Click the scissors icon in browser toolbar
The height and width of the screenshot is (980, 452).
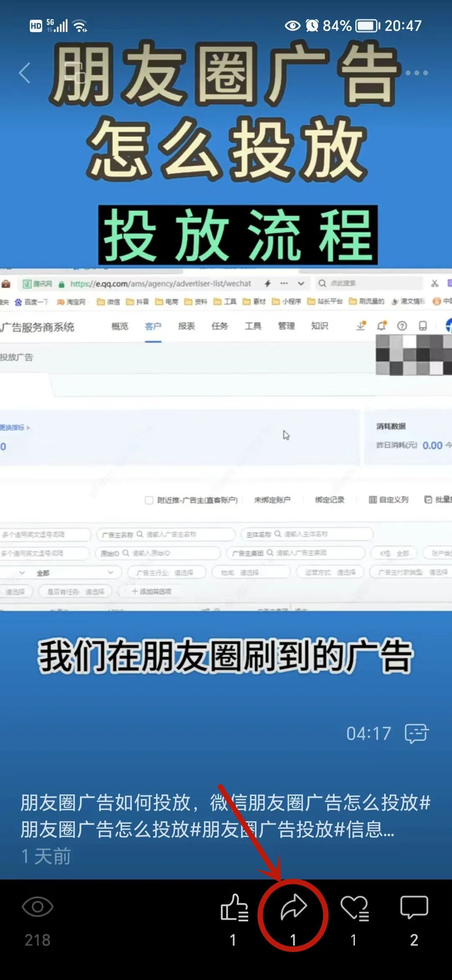tap(435, 284)
